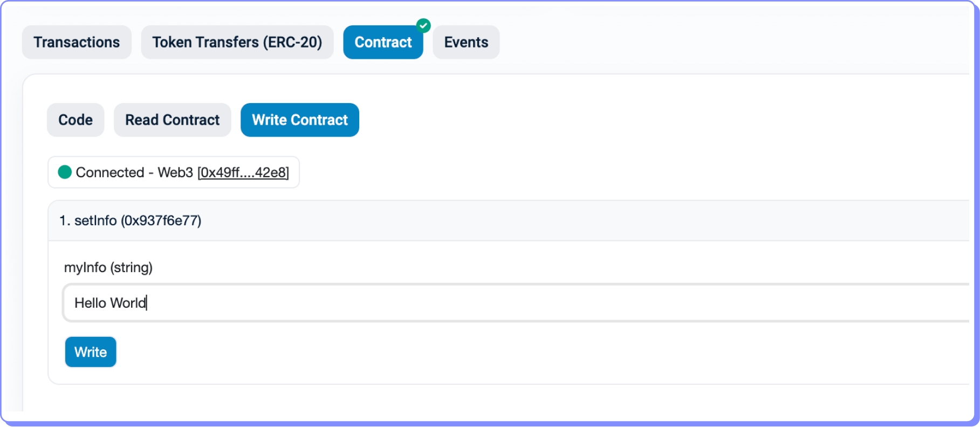This screenshot has width=980, height=427.
Task: Click the setInfo function name
Action: pyautogui.click(x=95, y=221)
